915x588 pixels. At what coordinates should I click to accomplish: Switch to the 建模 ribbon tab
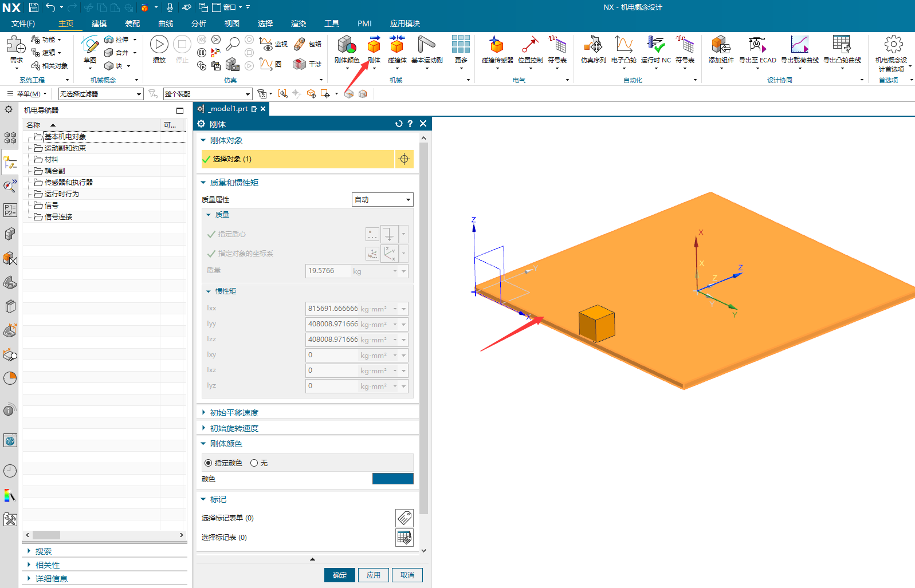(x=99, y=23)
